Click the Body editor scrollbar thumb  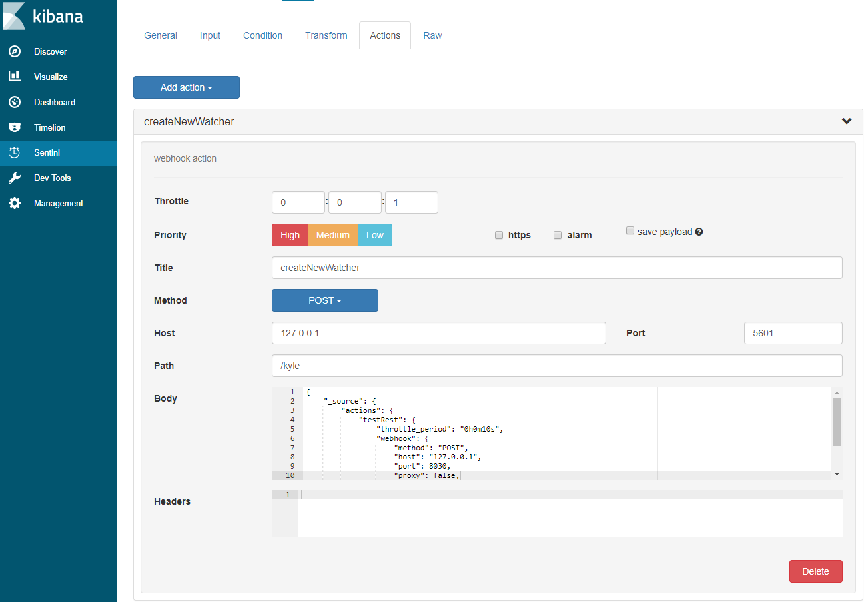coord(837,422)
